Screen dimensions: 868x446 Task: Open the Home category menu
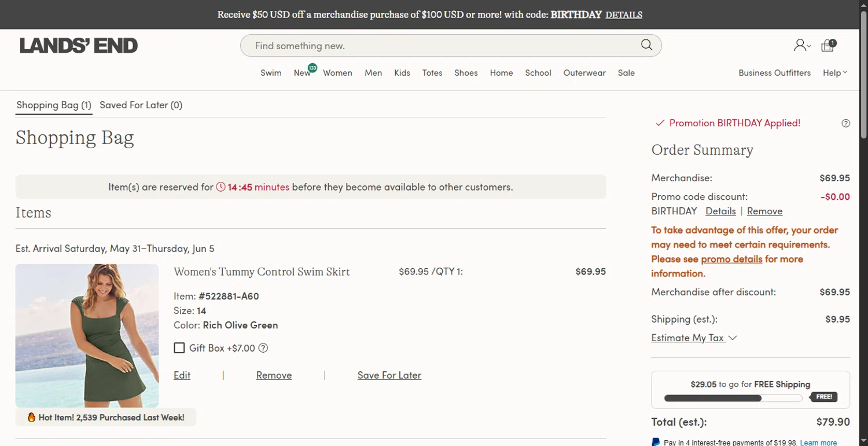501,72
